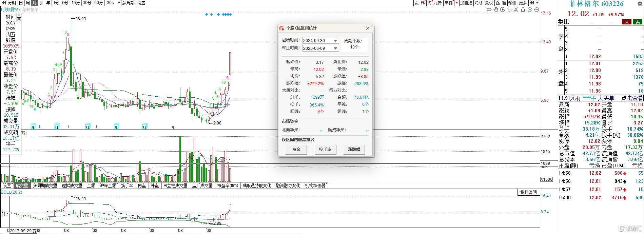Click the 窗 window option
Viewport: 644px width, 234px height.
504,3
